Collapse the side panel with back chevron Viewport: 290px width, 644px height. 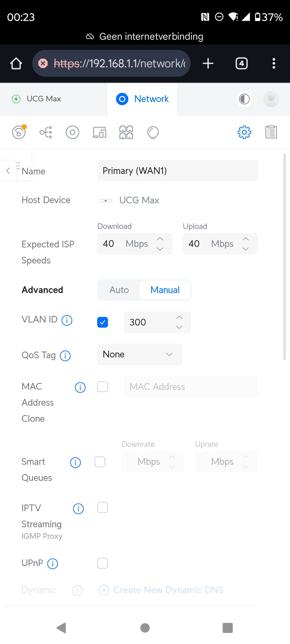coord(8,171)
